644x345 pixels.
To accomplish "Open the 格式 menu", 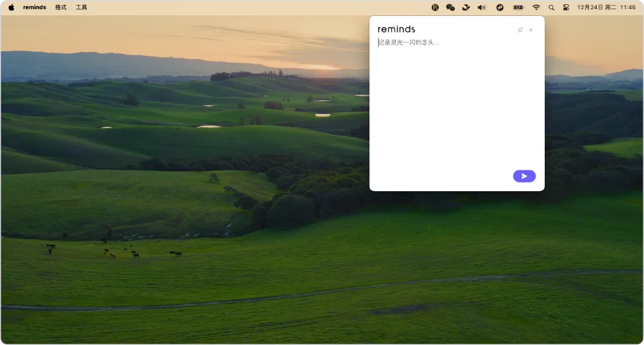I will click(x=61, y=7).
